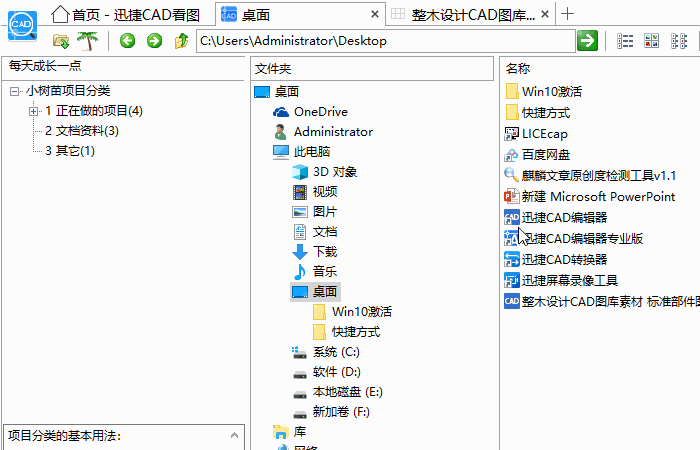Viewport: 700px width, 450px height.
Task: Close the 桌面 tab
Action: point(375,15)
